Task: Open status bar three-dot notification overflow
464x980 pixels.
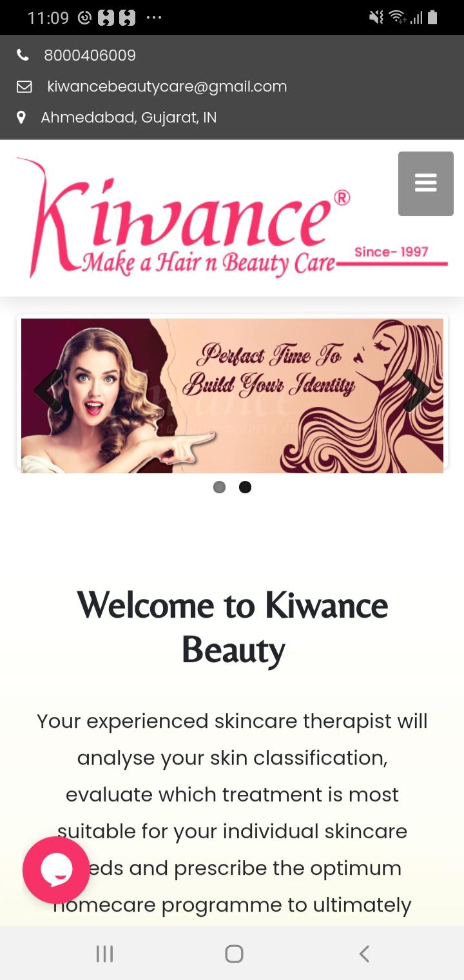Action: (153, 17)
